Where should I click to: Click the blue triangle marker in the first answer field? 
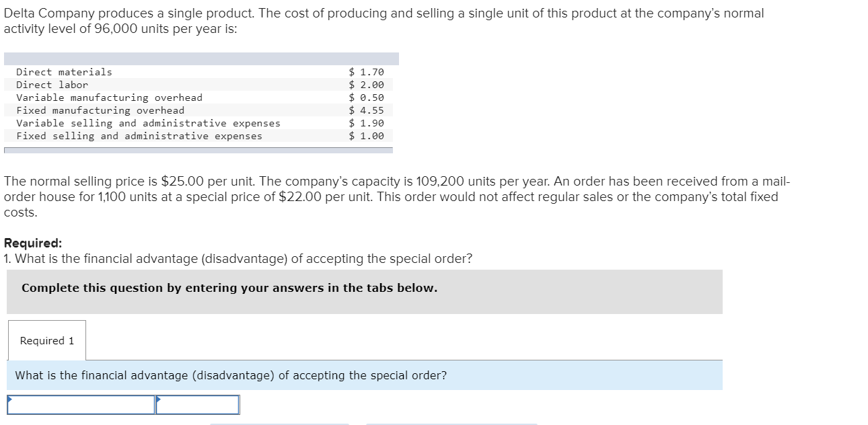pyautogui.click(x=9, y=399)
